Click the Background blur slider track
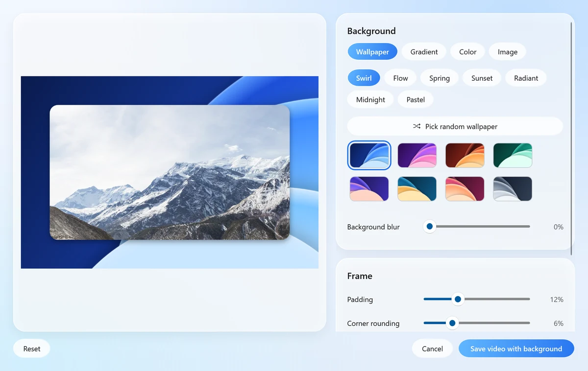588x371 pixels. pos(477,227)
